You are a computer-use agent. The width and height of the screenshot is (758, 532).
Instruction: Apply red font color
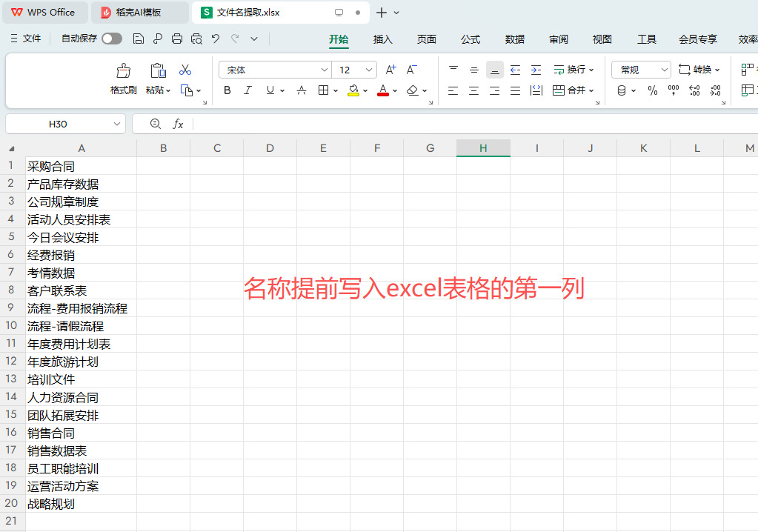pyautogui.click(x=383, y=90)
